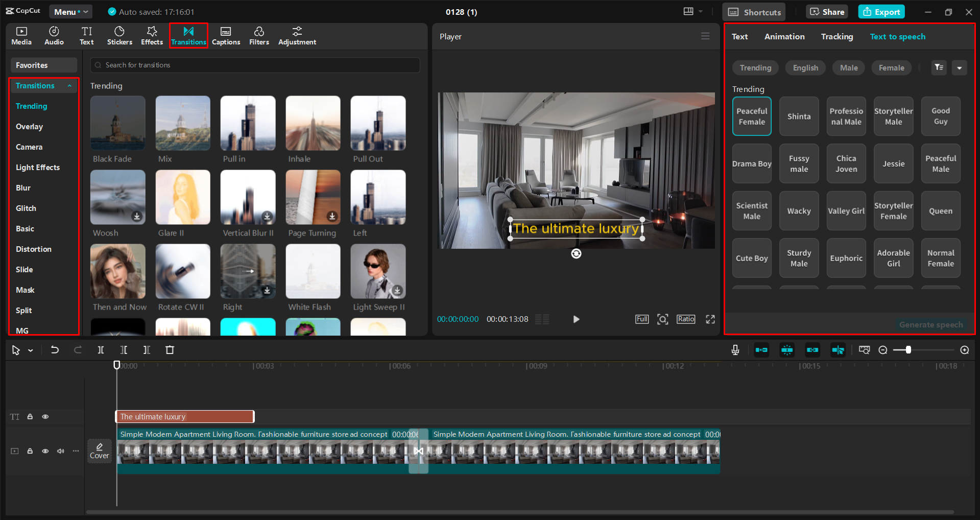Mute the video track audio
Viewport: 980px width, 520px height.
pyautogui.click(x=60, y=451)
